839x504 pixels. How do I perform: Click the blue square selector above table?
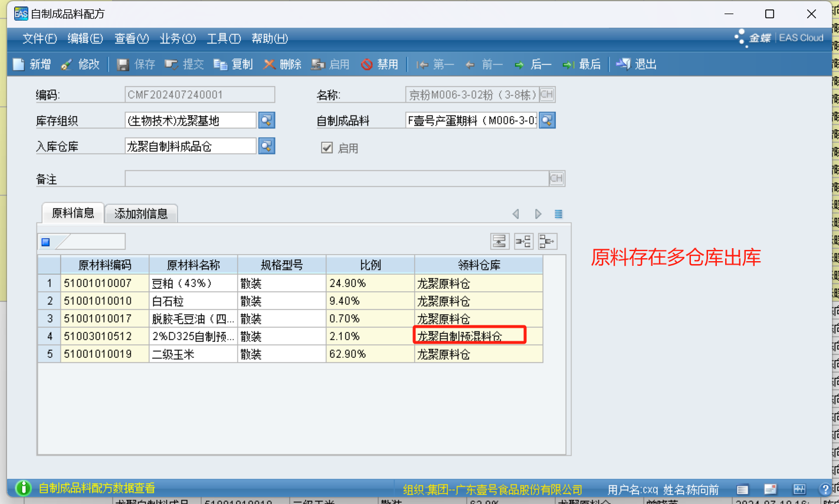(46, 242)
